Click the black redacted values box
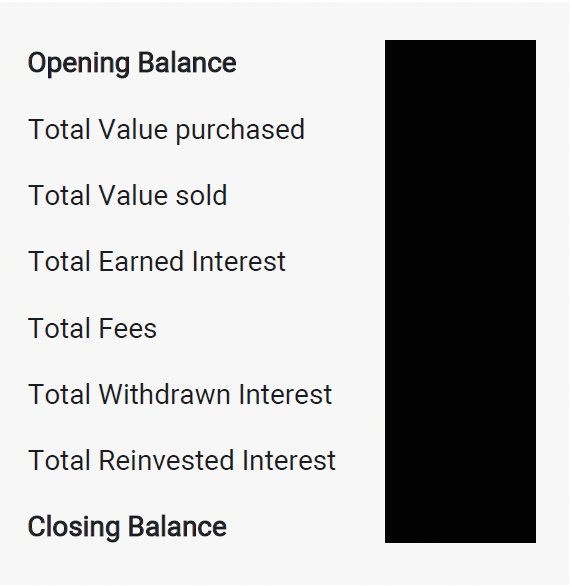The width and height of the screenshot is (572, 587). [x=460, y=291]
